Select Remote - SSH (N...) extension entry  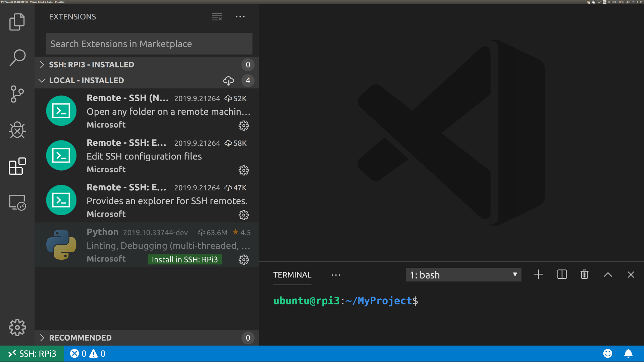click(147, 111)
